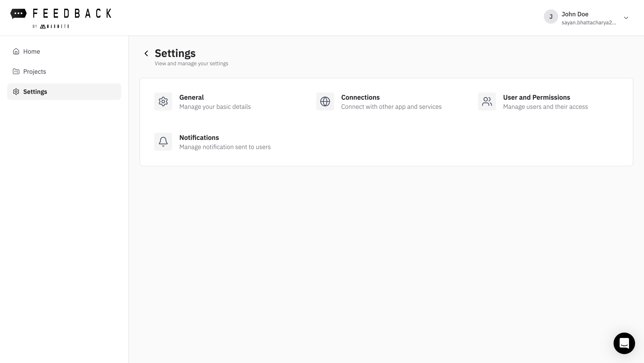Open General to manage basic details
644x363 pixels.
coord(215,101)
